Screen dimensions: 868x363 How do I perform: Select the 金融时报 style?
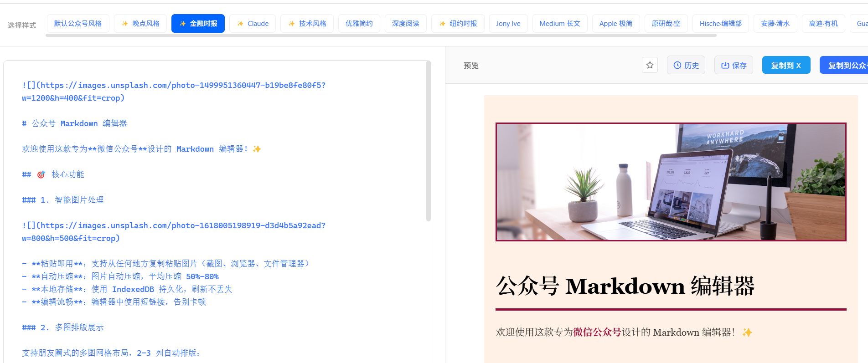(x=198, y=24)
